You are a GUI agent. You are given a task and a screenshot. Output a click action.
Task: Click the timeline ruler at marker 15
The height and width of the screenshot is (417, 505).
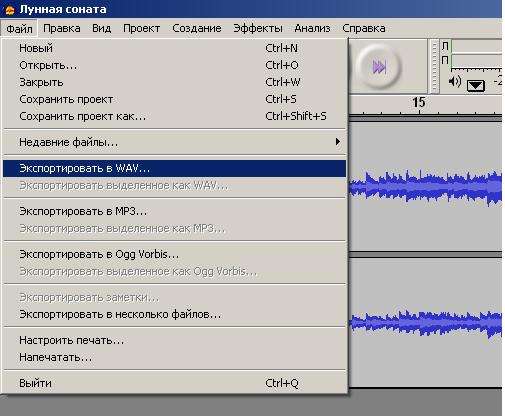pos(419,103)
